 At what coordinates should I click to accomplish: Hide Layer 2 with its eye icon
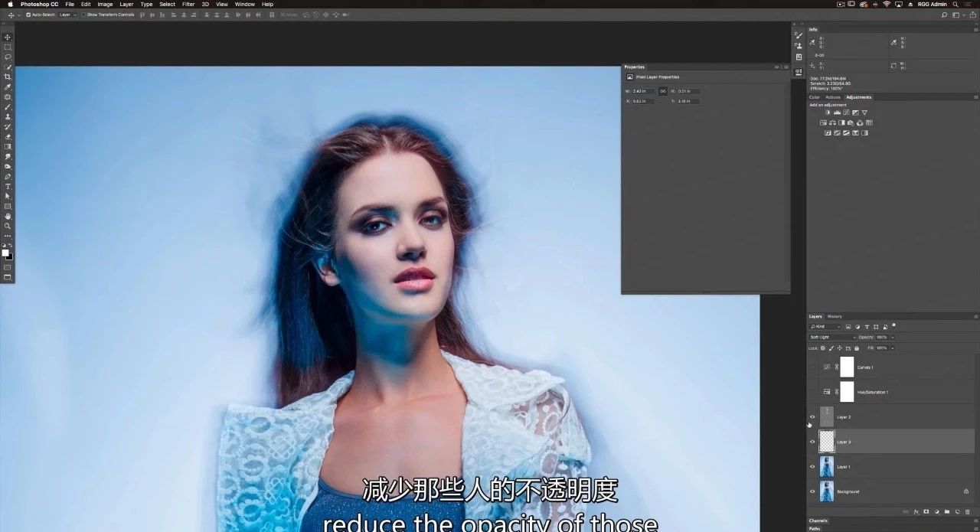tap(812, 417)
